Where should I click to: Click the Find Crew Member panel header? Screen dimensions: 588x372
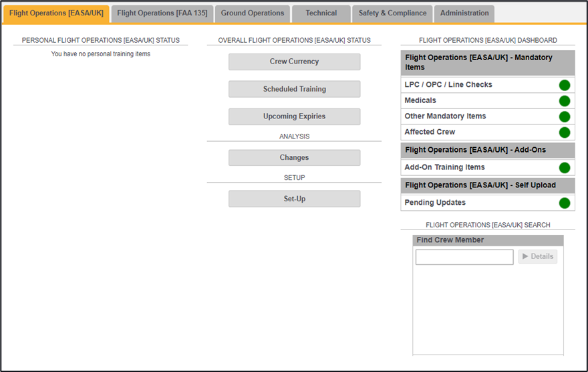488,240
